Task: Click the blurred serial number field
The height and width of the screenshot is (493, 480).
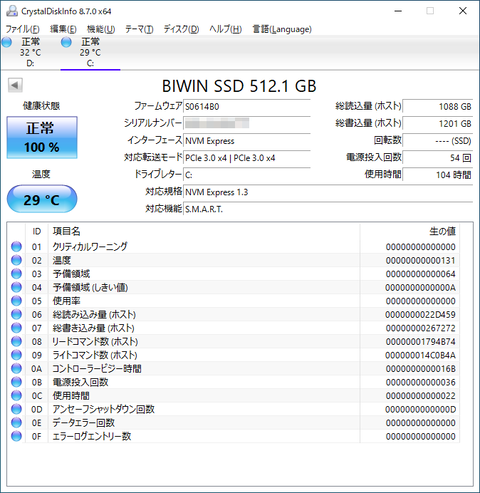Action: click(x=247, y=123)
